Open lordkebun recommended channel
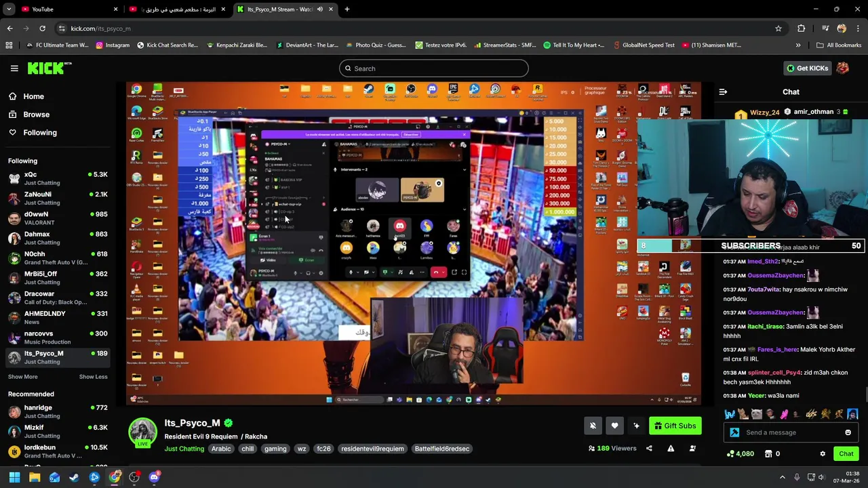This screenshot has height=488, width=868. pyautogui.click(x=58, y=451)
